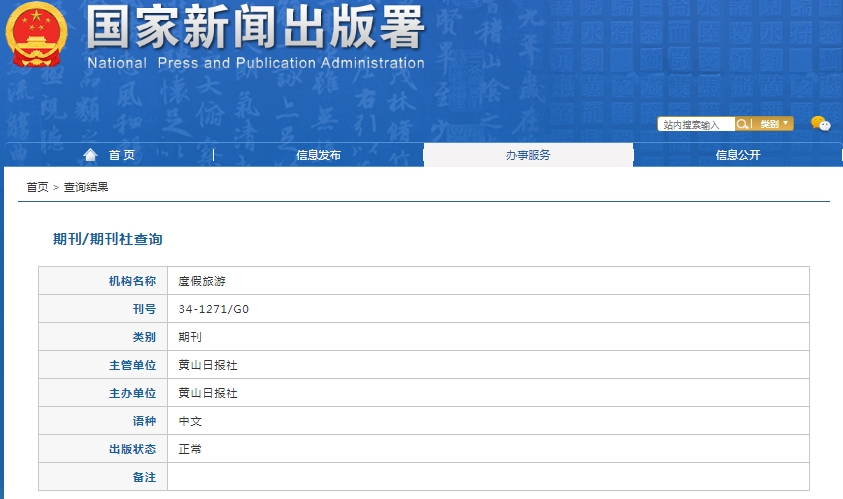Click the 国家新闻出版署 site title
Image resolution: width=843 pixels, height=499 pixels.
[x=255, y=29]
